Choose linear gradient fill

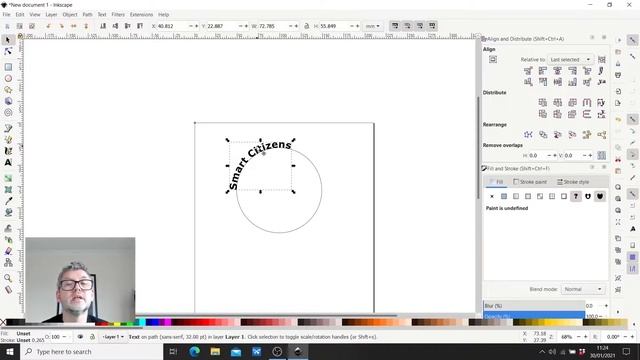point(516,196)
